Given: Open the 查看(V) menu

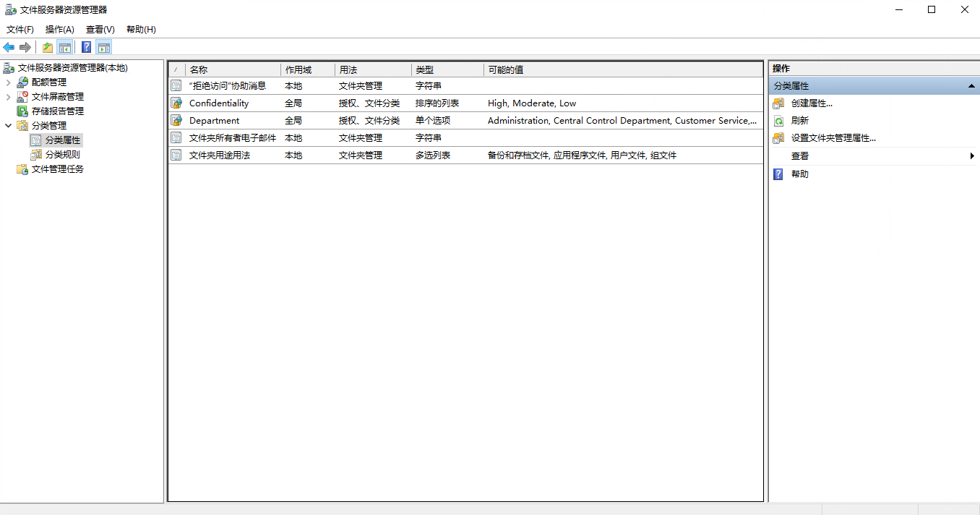Looking at the screenshot, I should click(x=100, y=30).
